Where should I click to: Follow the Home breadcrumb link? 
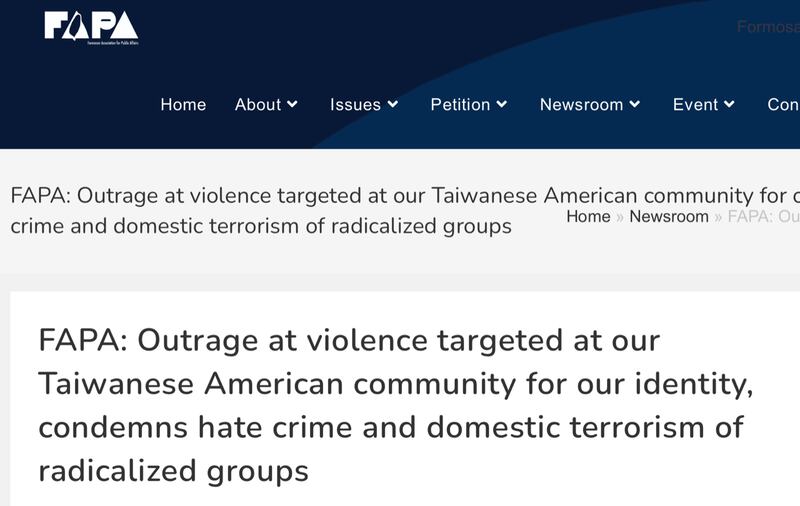tap(588, 216)
